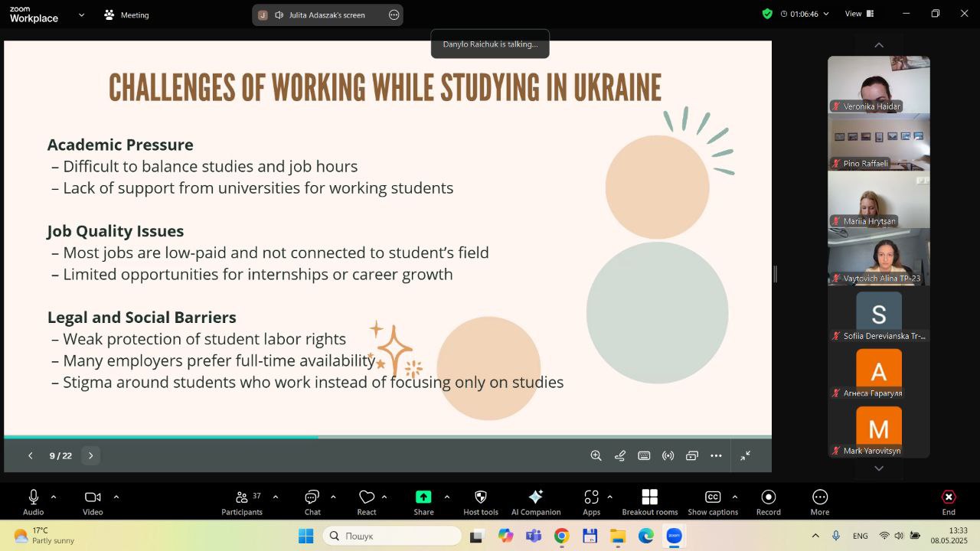Open the React emoji menu
Viewport: 980px width, 551px height.
point(367,502)
